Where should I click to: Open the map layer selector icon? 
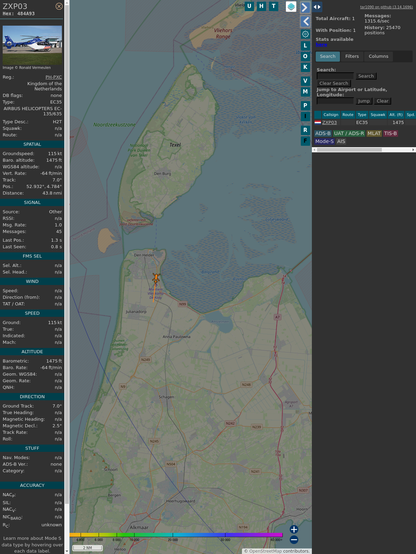point(291,6)
